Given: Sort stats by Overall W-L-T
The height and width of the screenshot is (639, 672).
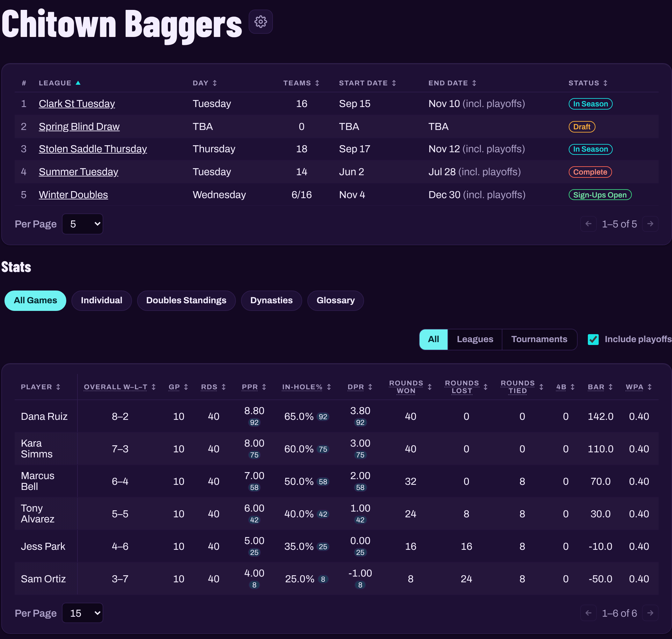Looking at the screenshot, I should point(120,387).
